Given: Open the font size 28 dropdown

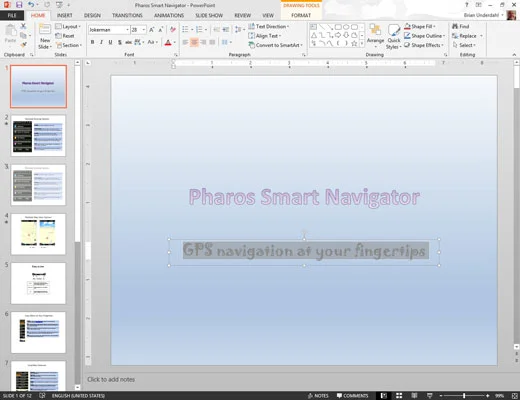Looking at the screenshot, I should click(x=144, y=30).
